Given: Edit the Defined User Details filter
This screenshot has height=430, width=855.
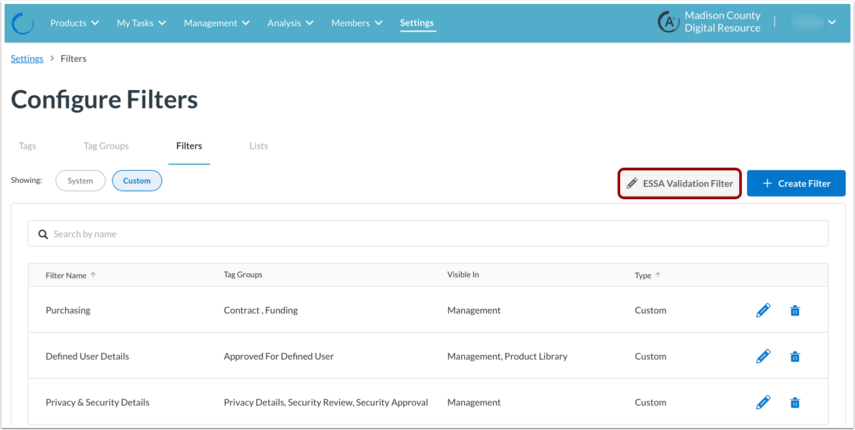Looking at the screenshot, I should point(763,356).
